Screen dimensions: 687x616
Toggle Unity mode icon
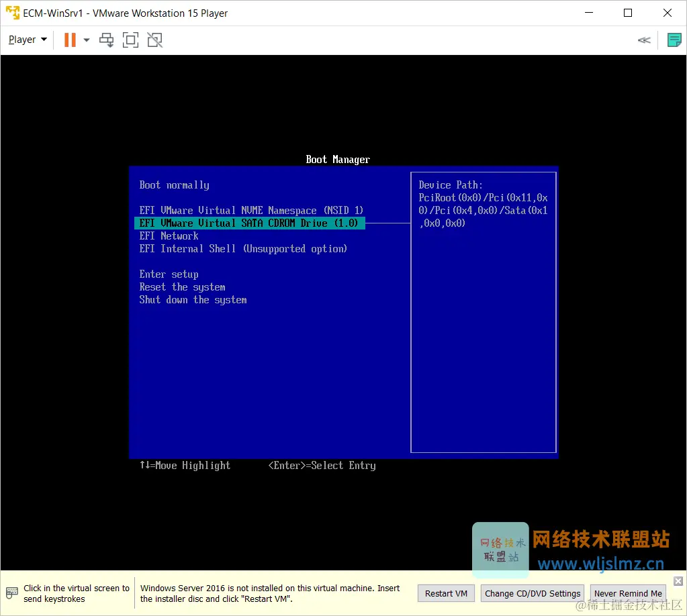click(154, 40)
